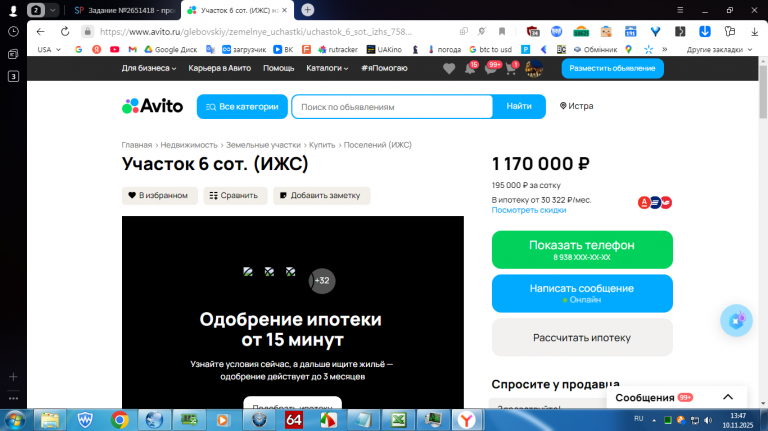Open «Помощь» menu item
768x431 pixels.
tap(279, 68)
